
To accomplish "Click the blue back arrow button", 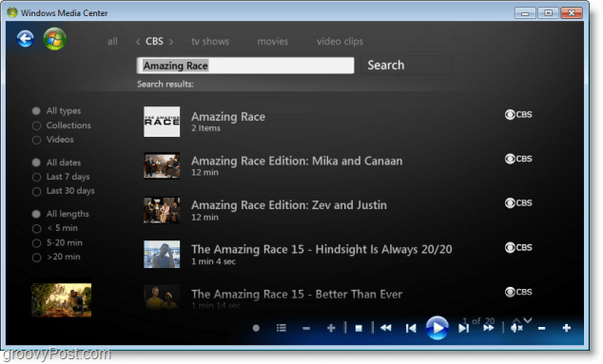I will click(x=26, y=38).
